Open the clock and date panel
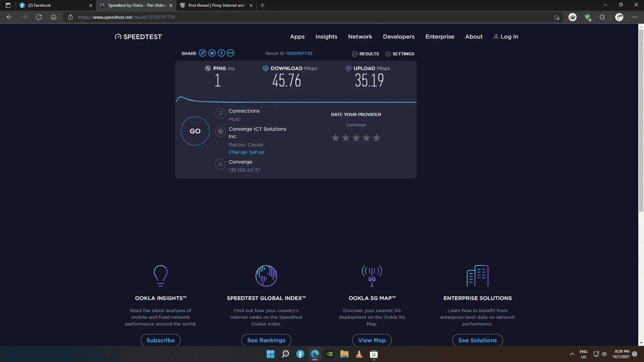The width and height of the screenshot is (644, 362). [x=621, y=354]
